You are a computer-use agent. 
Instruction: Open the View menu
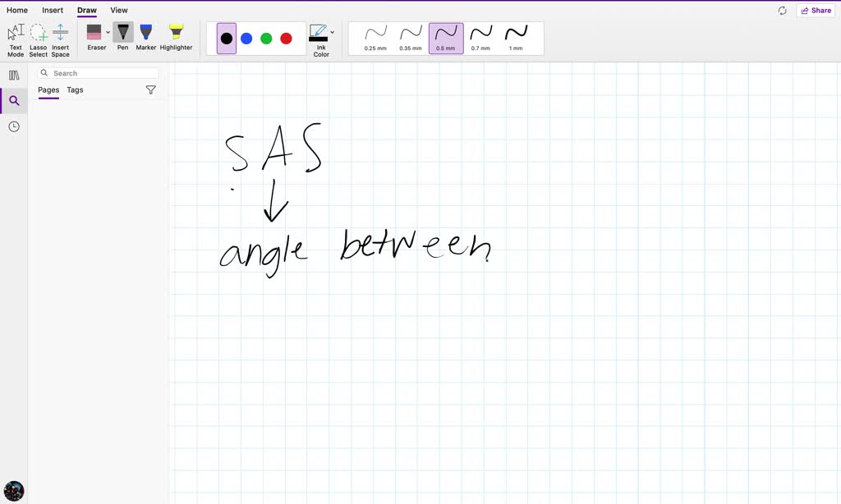(x=118, y=10)
